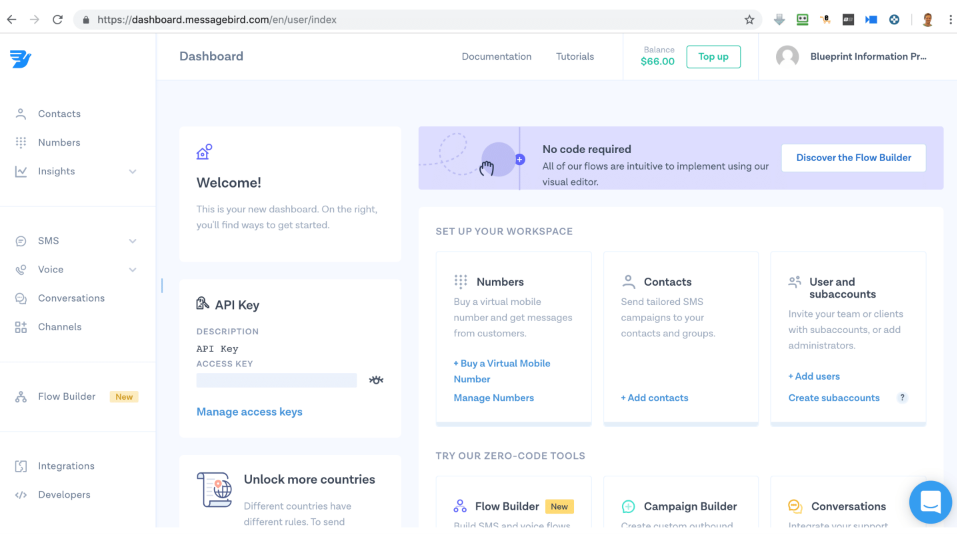957x539 pixels.
Task: Open Flow Builder in the sidebar
Action: pyautogui.click(x=67, y=396)
